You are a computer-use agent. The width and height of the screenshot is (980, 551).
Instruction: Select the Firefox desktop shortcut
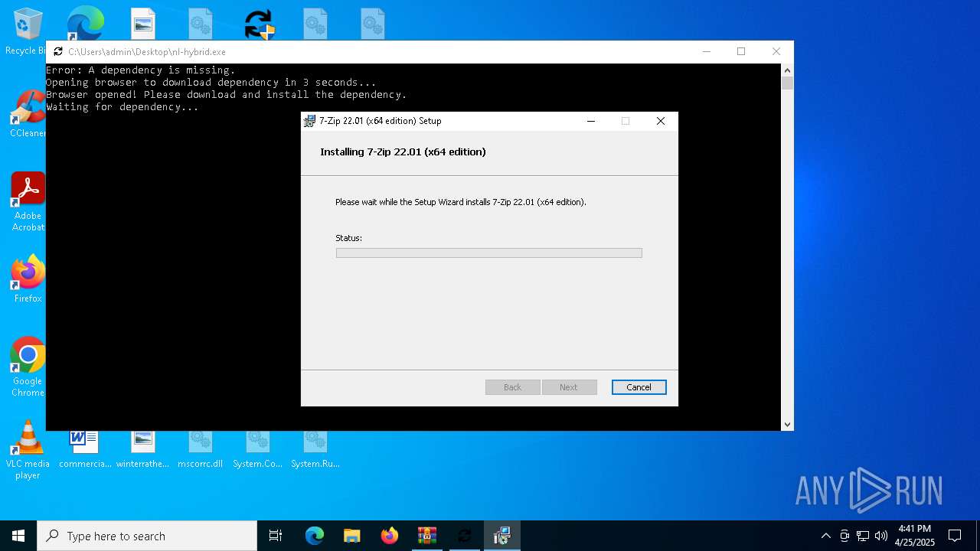pos(28,279)
